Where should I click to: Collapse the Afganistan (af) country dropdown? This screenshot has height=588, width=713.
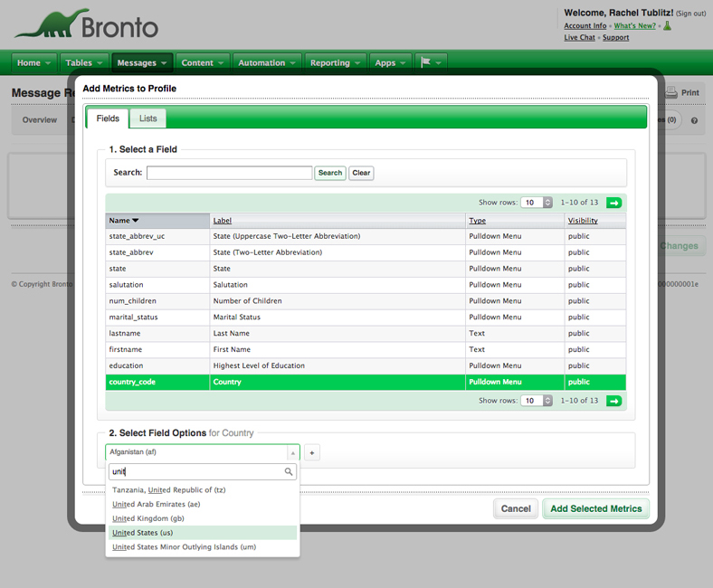coord(291,452)
